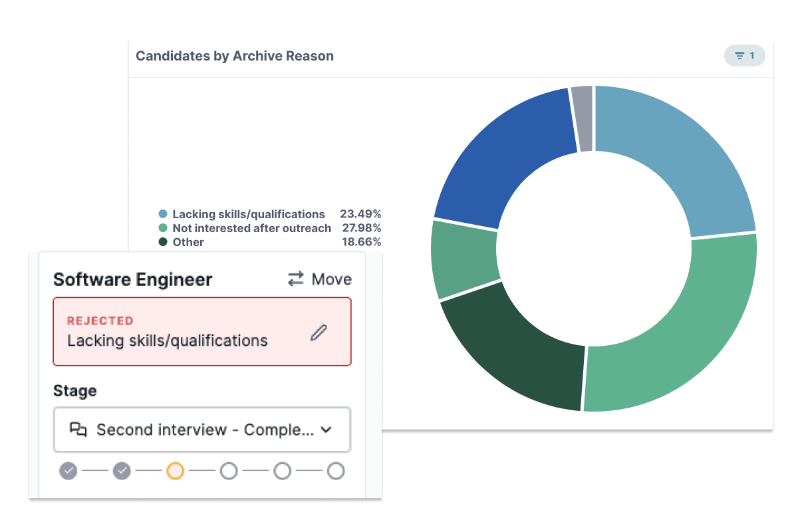Click the first completed stage checkmark circle

tap(68, 471)
